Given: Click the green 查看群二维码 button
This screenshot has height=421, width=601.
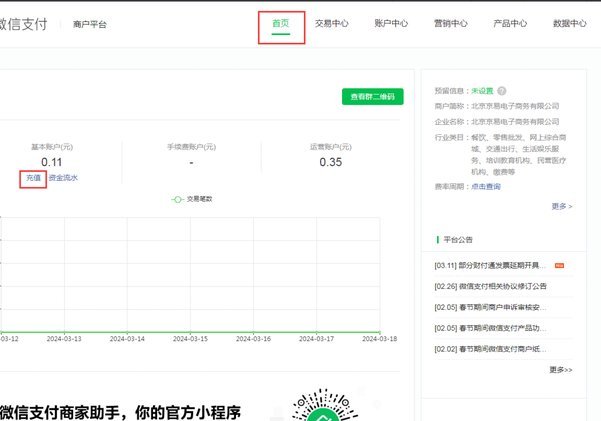Looking at the screenshot, I should point(373,97).
